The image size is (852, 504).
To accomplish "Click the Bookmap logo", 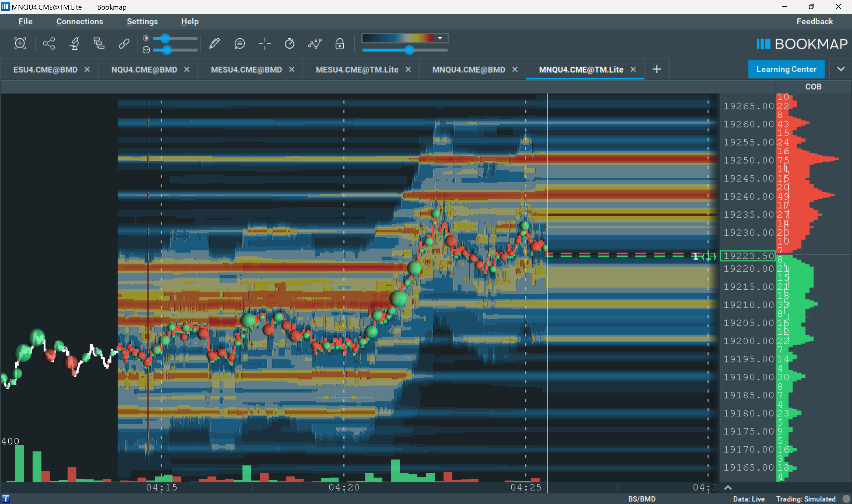I will (802, 44).
